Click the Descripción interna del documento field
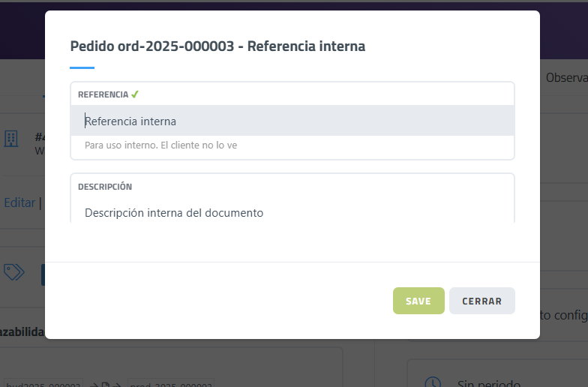This screenshot has width=588, height=387. (x=292, y=212)
